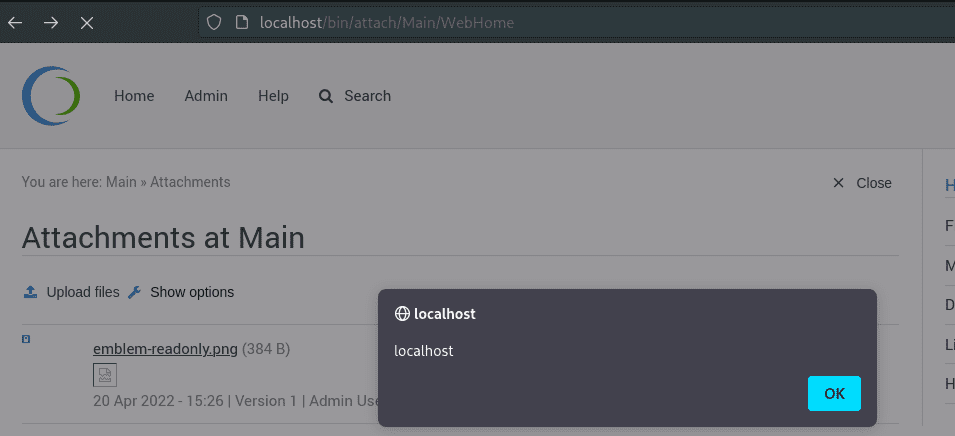Image resolution: width=955 pixels, height=436 pixels.
Task: Click the Main breadcrumb link
Action: (121, 182)
